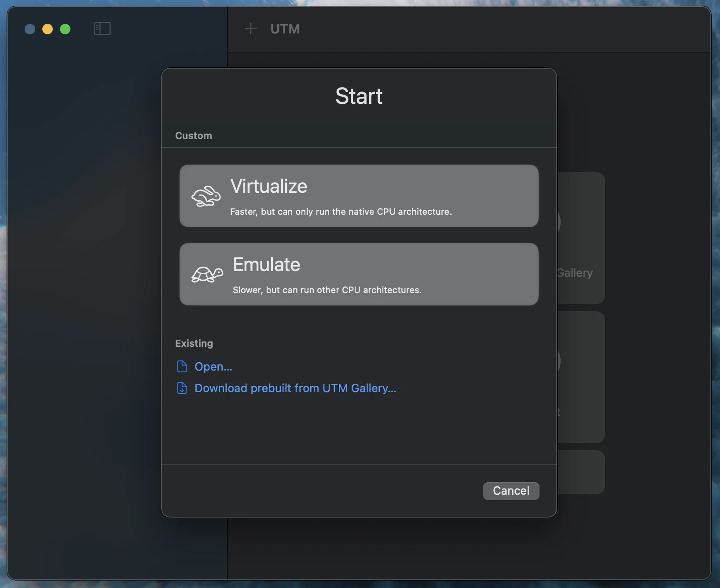Click the document icon beside Open...

[182, 366]
